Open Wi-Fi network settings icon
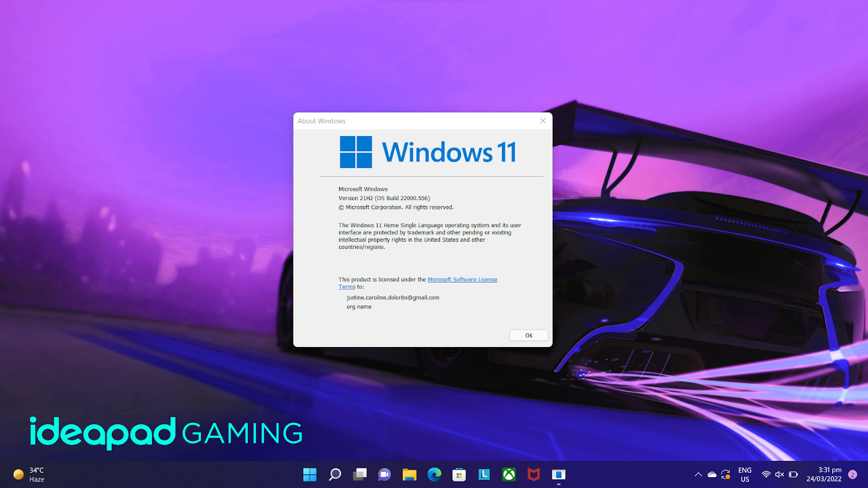This screenshot has height=488, width=868. tap(766, 474)
